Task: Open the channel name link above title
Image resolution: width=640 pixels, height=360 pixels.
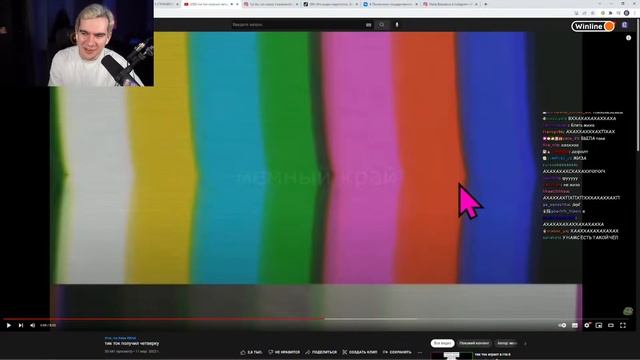Action: [120, 338]
